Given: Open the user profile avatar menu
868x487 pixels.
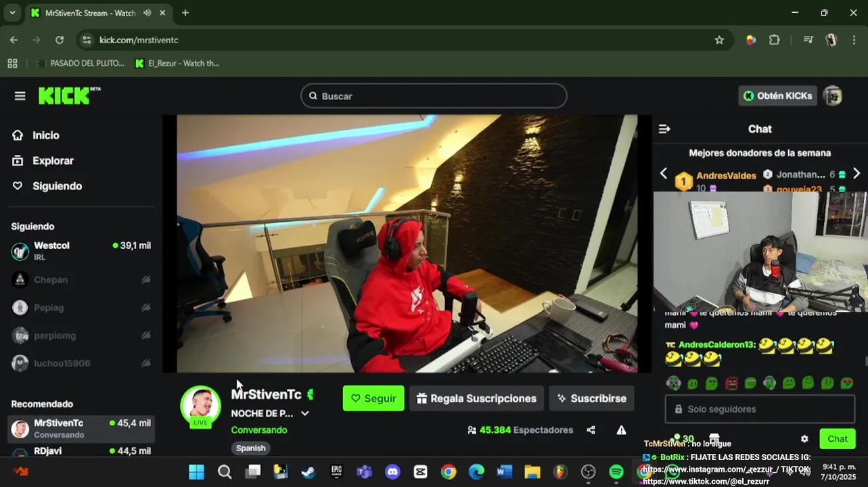Looking at the screenshot, I should pos(833,96).
